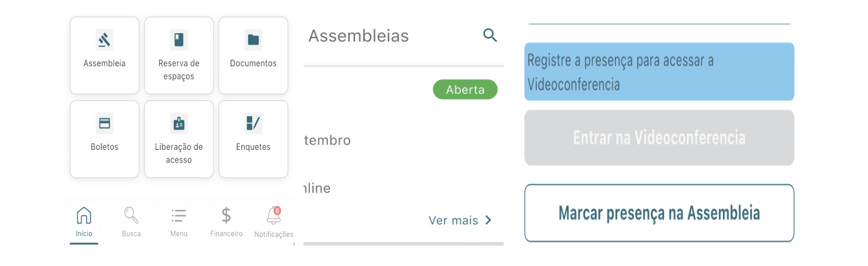
Task: Open the Enquetes poll icon
Action: pos(253,123)
